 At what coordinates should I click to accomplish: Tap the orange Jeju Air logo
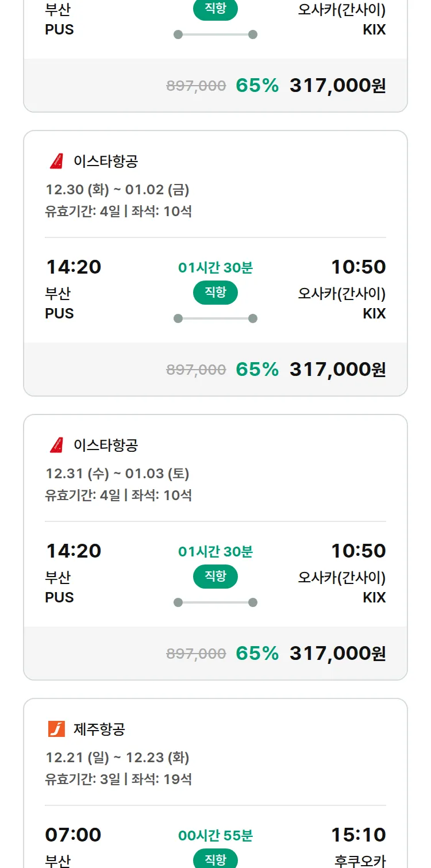(x=56, y=729)
